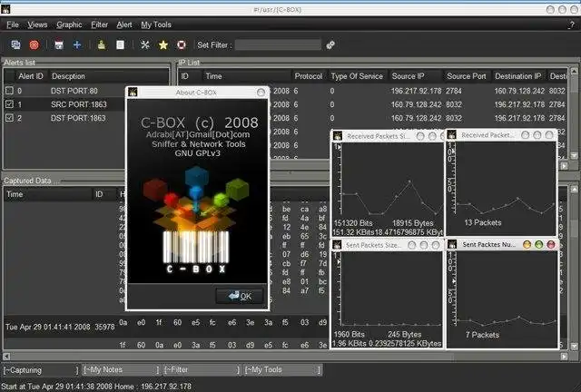
Task: Switch to the [~Capturing tab
Action: (x=40, y=370)
